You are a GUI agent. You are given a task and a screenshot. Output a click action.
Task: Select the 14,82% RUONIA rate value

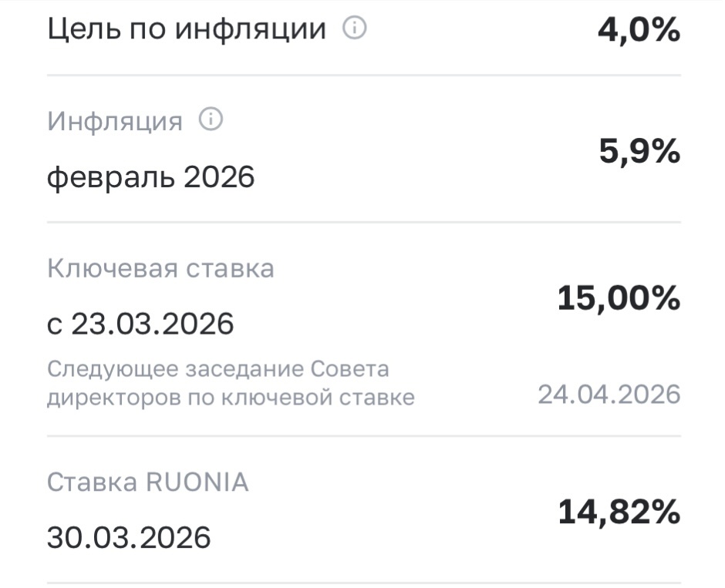point(619,512)
